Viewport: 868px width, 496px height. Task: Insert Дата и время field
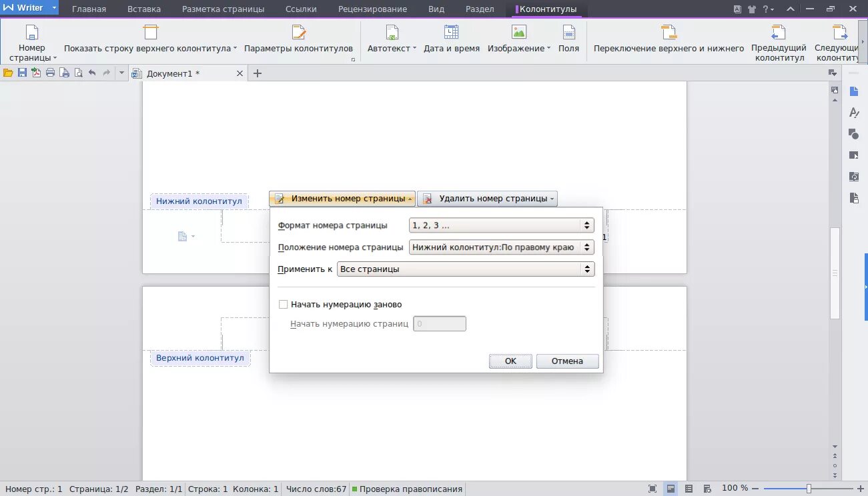tap(452, 40)
